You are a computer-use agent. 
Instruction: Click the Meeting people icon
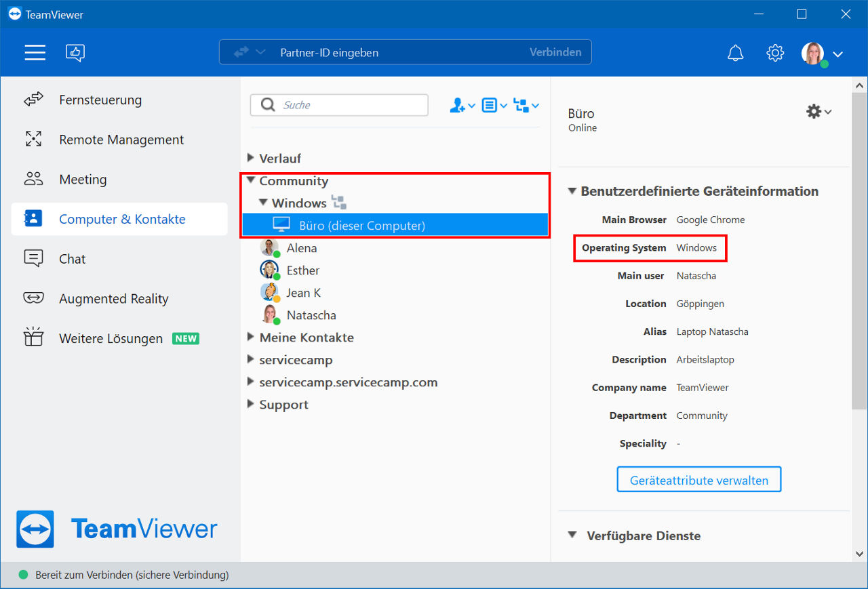[33, 179]
